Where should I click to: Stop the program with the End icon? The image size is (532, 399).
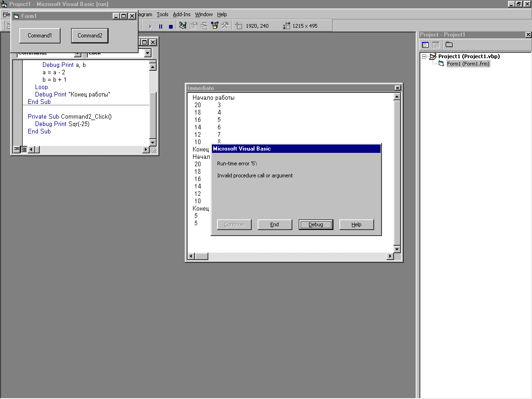tap(171, 26)
